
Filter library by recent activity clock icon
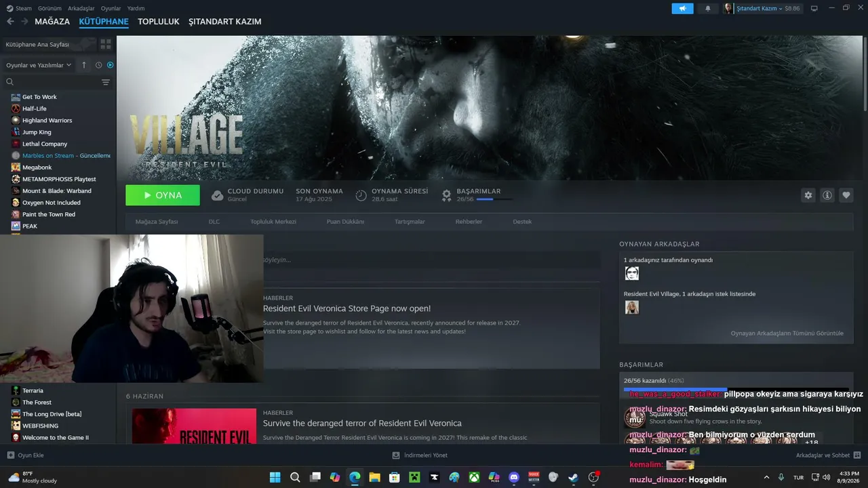pos(98,65)
